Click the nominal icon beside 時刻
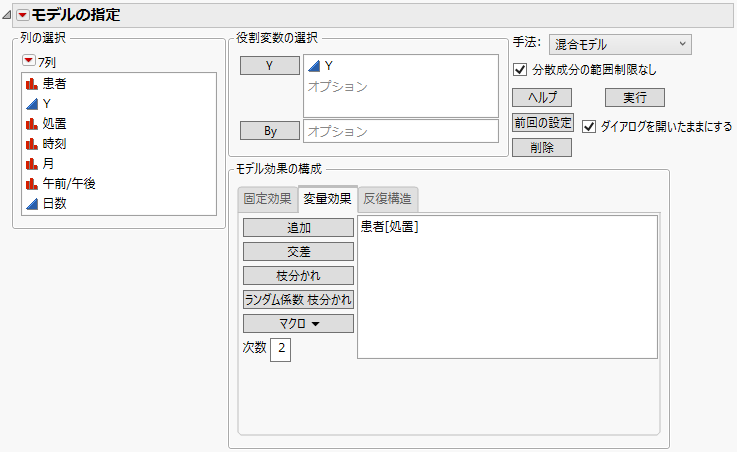The width and height of the screenshot is (737, 452). 32,144
